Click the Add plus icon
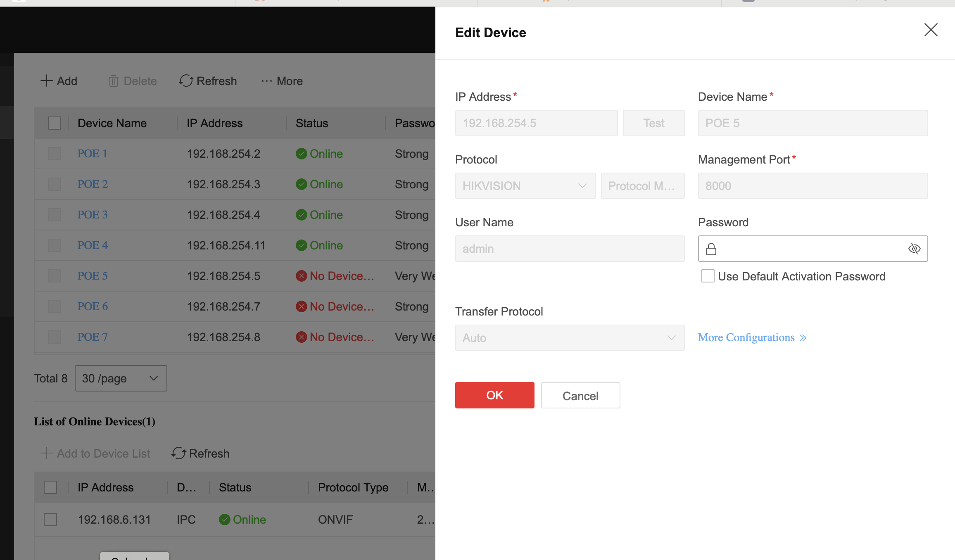The width and height of the screenshot is (955, 560). pos(46,81)
